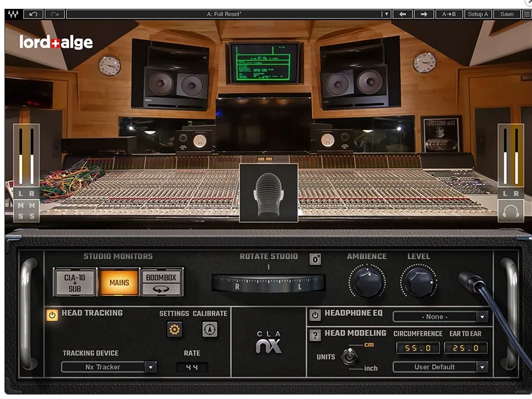Click the Rotate Studio slider
The image size is (532, 399).
[x=269, y=283]
